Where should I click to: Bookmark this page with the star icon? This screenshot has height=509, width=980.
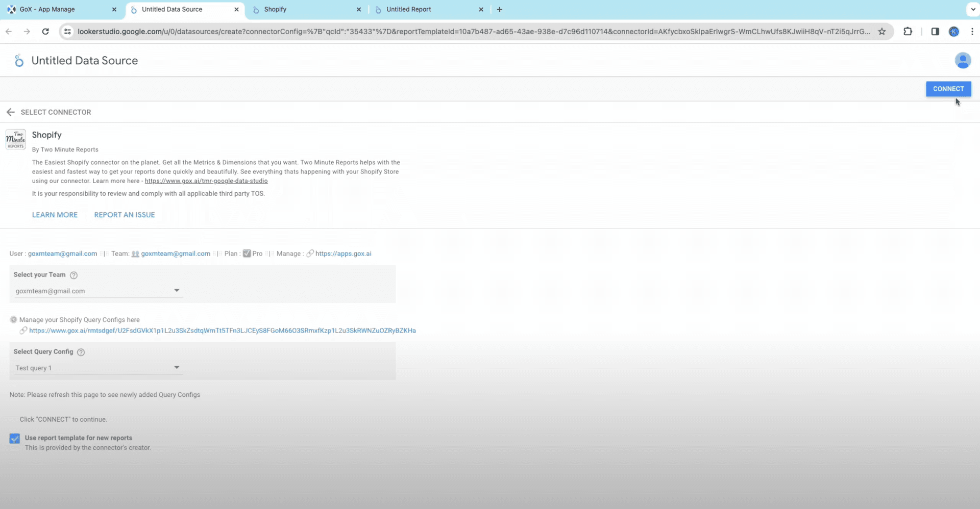click(881, 32)
